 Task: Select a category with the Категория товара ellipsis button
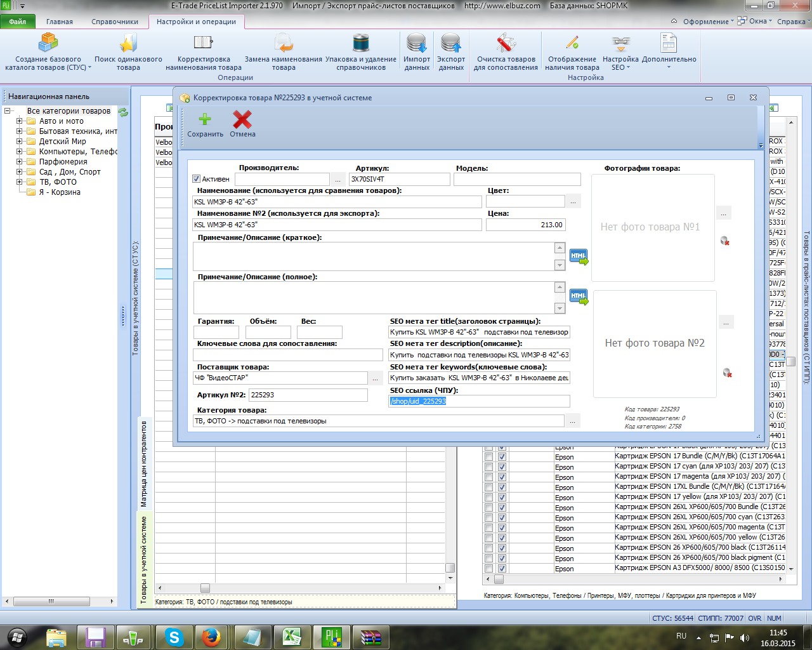click(x=573, y=421)
